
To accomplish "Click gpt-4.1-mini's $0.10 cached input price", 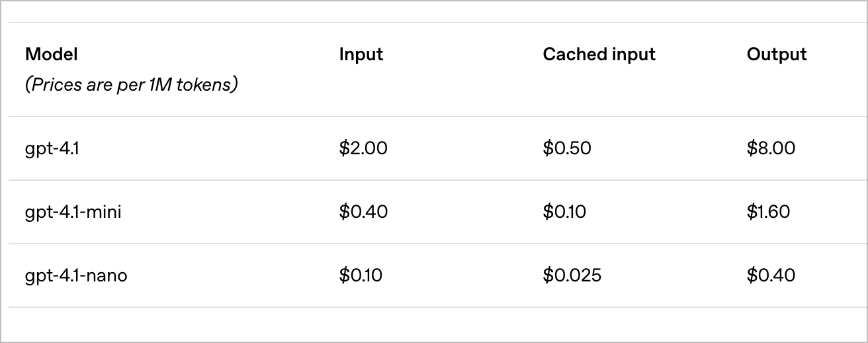I will 564,212.
